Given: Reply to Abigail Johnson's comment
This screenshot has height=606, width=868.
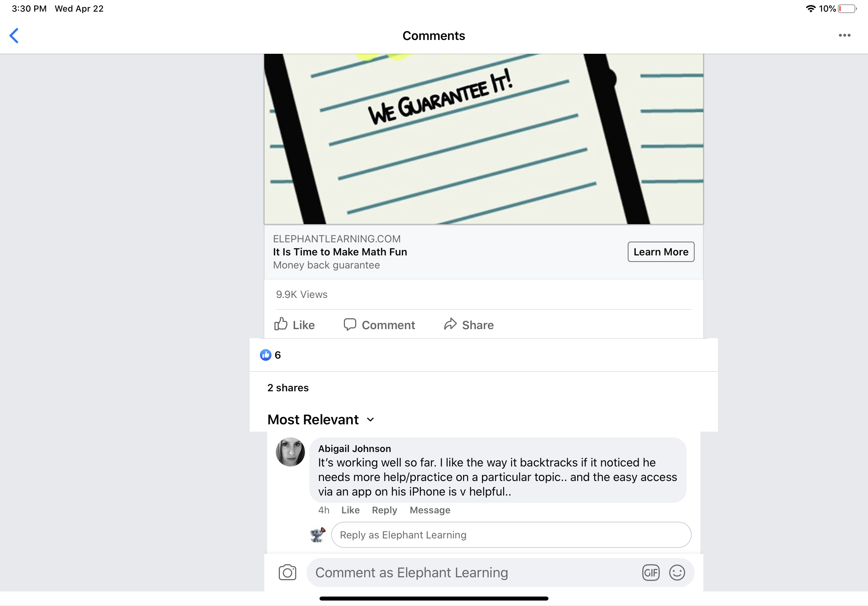Looking at the screenshot, I should pyautogui.click(x=384, y=510).
